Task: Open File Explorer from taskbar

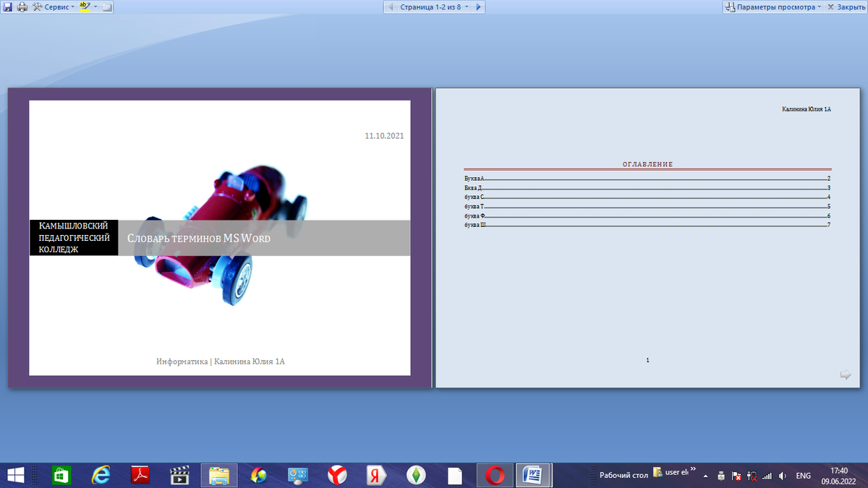Action: tap(218, 475)
